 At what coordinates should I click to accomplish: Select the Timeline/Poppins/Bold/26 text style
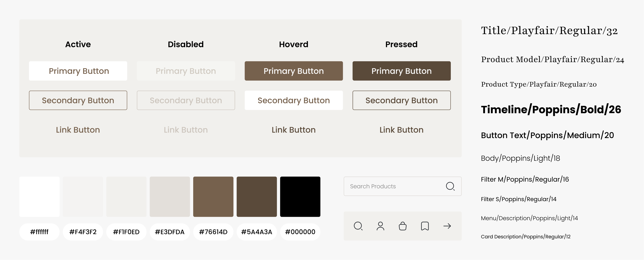pos(551,110)
